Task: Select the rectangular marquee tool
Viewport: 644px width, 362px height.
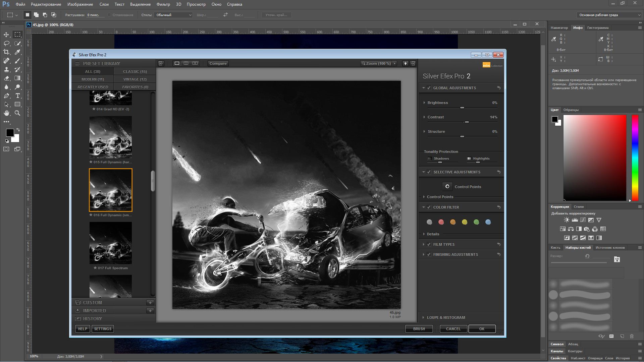Action: [18, 35]
